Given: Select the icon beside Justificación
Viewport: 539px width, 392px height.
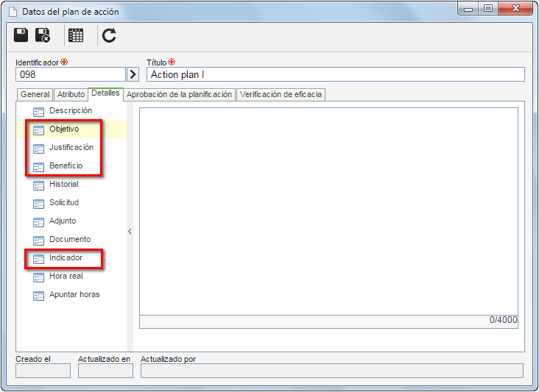Looking at the screenshot, I should tap(38, 149).
